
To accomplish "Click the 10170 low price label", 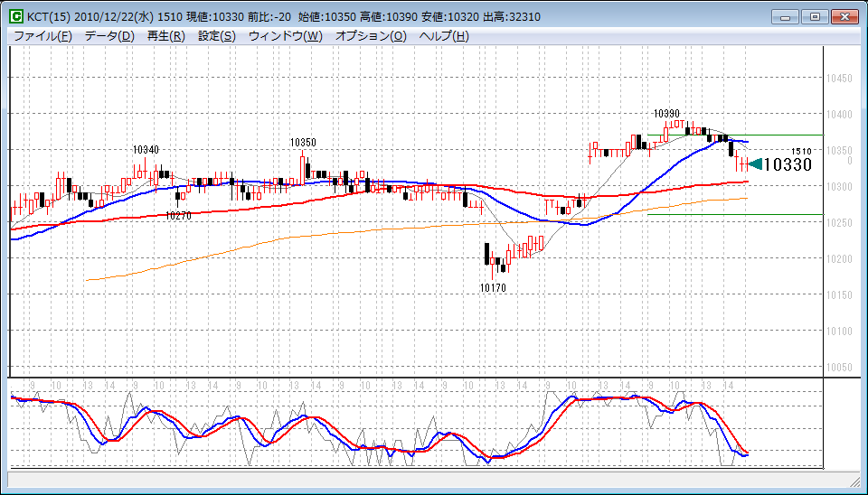I will coord(493,287).
